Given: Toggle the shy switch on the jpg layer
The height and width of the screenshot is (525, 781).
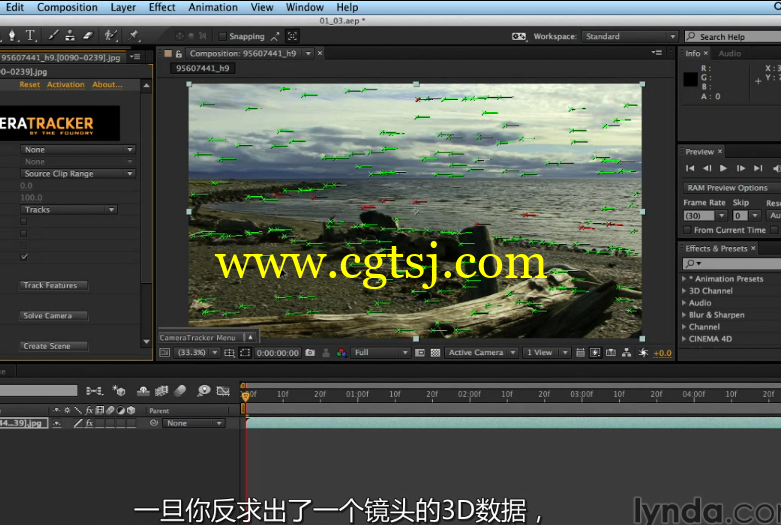Looking at the screenshot, I should 57,423.
